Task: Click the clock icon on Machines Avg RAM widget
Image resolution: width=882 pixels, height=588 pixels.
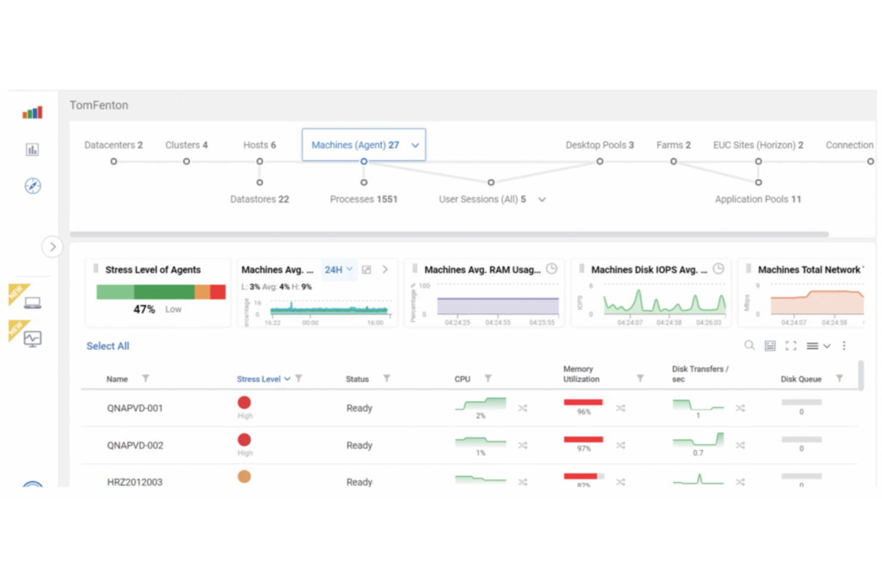Action: click(x=551, y=269)
